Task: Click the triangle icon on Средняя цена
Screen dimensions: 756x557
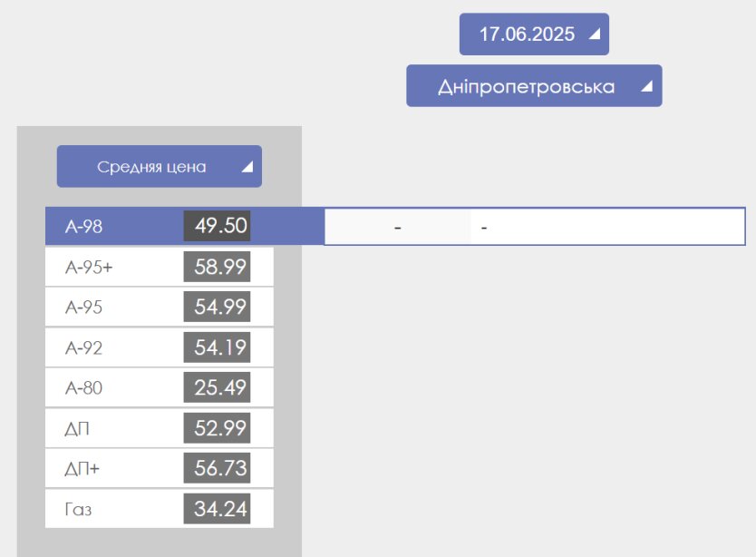Action: [x=247, y=167]
